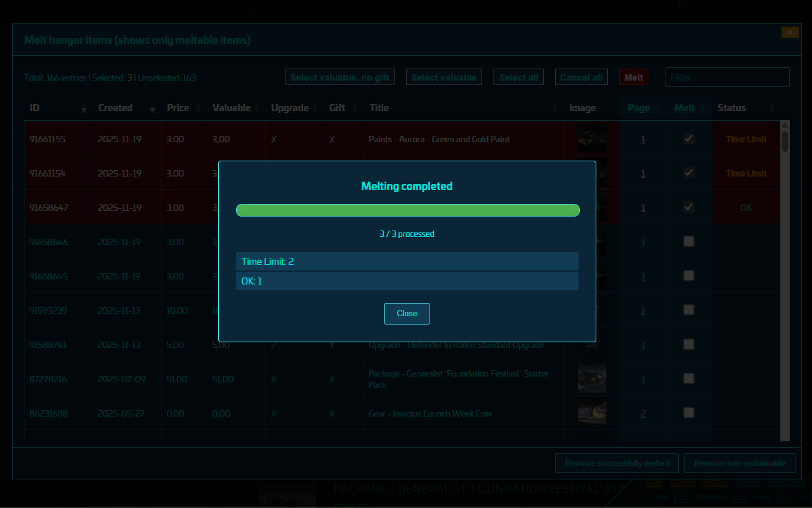812x508 pixels.
Task: Check melt checkbox for item 91588741
Action: [688, 344]
